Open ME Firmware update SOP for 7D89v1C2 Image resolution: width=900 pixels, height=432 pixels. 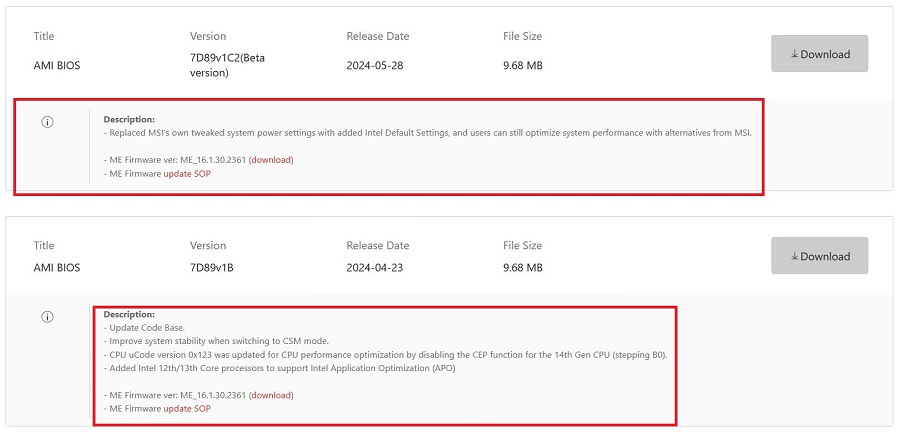pyautogui.click(x=187, y=173)
